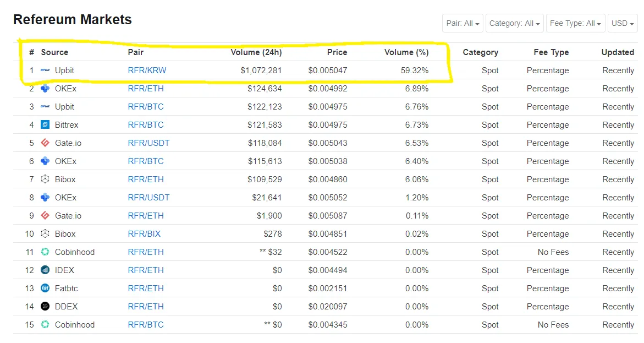Click the Upbit logo in row 1
The width and height of the screenshot is (644, 343).
click(x=45, y=70)
